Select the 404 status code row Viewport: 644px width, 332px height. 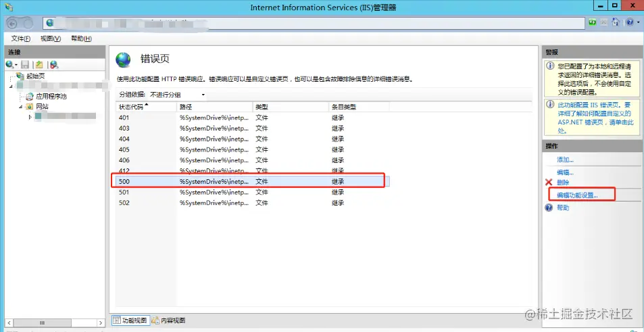tap(253, 139)
